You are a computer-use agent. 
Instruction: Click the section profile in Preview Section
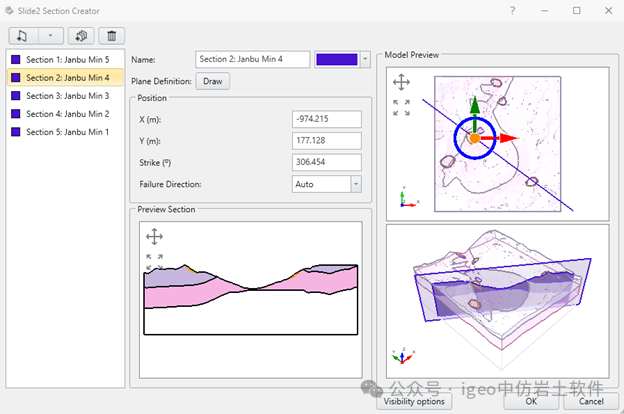coord(251,299)
